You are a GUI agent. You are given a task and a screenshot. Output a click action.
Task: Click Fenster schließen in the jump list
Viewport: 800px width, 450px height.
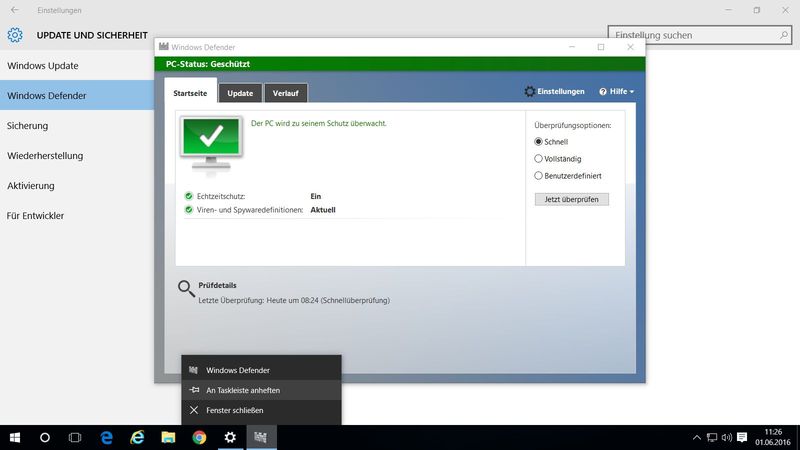pyautogui.click(x=234, y=410)
